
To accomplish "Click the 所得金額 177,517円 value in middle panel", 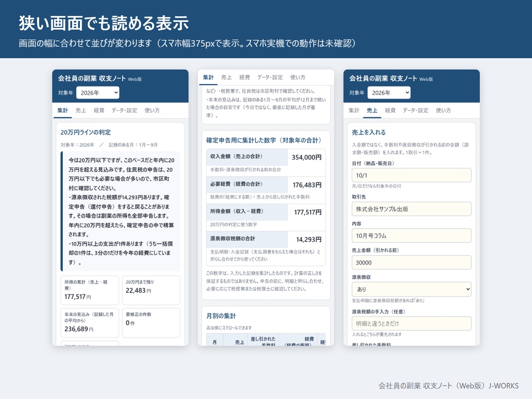I will point(308,212).
